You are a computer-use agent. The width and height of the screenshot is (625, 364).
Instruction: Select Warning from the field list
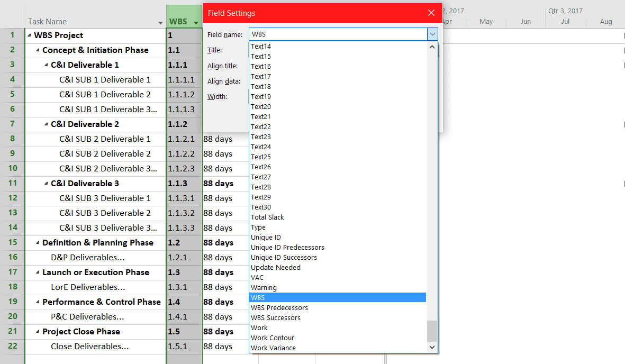pyautogui.click(x=338, y=287)
